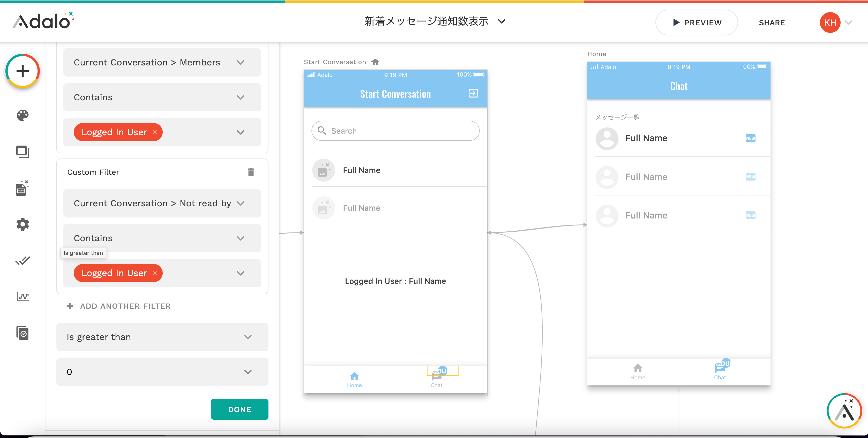Expand the Is greater than dropdown
The image size is (868, 438).
[162, 337]
